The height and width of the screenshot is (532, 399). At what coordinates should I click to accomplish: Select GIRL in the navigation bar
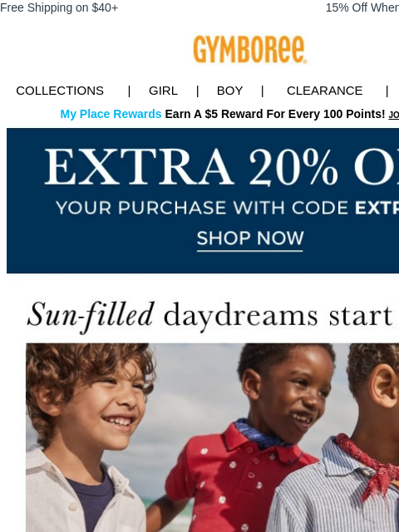(163, 91)
